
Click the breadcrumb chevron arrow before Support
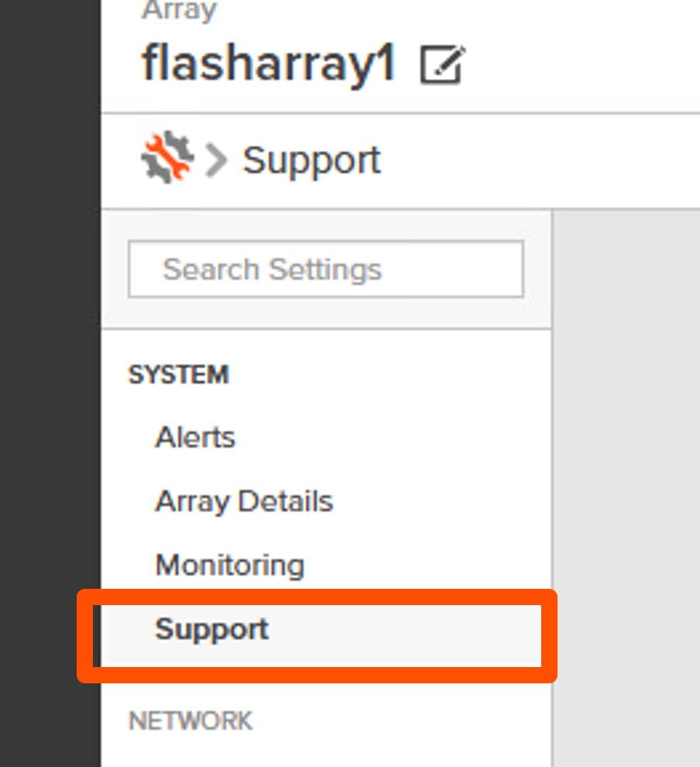218,160
